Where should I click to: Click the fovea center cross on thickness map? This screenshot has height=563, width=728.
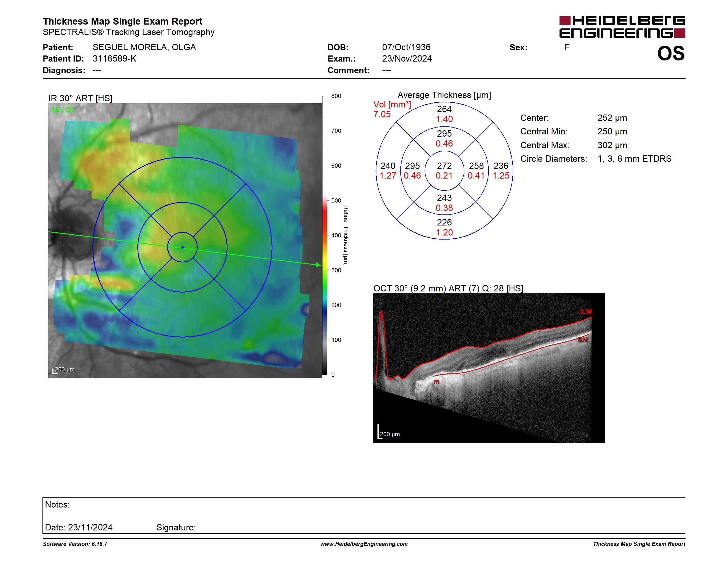182,247
